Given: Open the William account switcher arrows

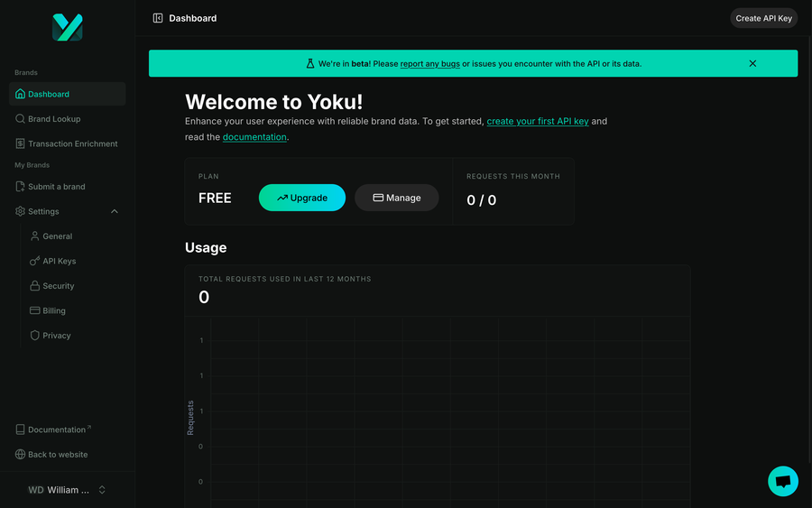Looking at the screenshot, I should (x=102, y=490).
